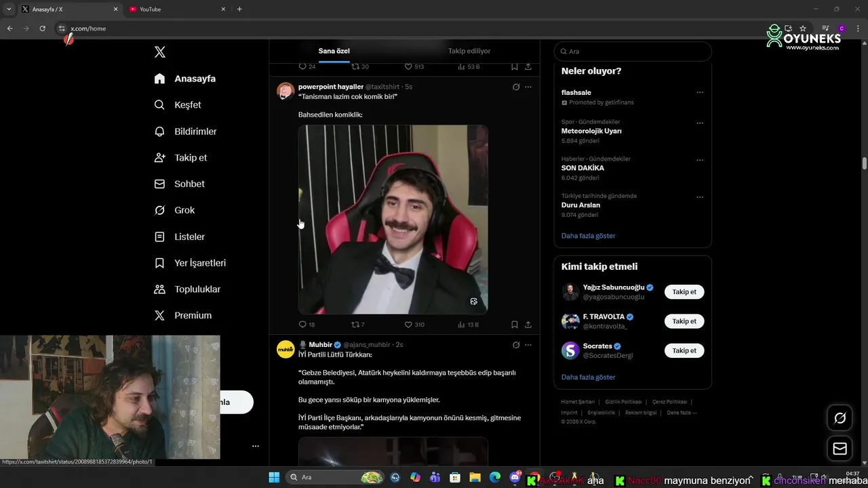Open more options on Muhbir post
Screen dimensions: 868x488
click(528, 345)
